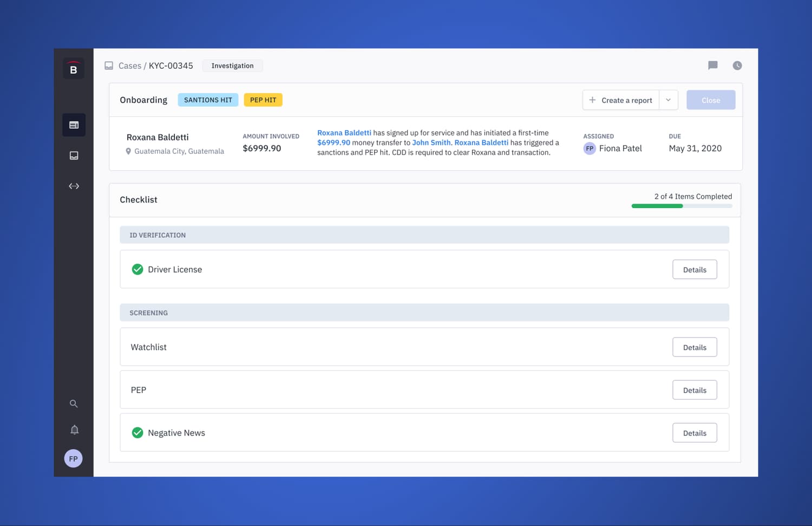Open Details for Watchlist
The image size is (812, 526).
(695, 347)
